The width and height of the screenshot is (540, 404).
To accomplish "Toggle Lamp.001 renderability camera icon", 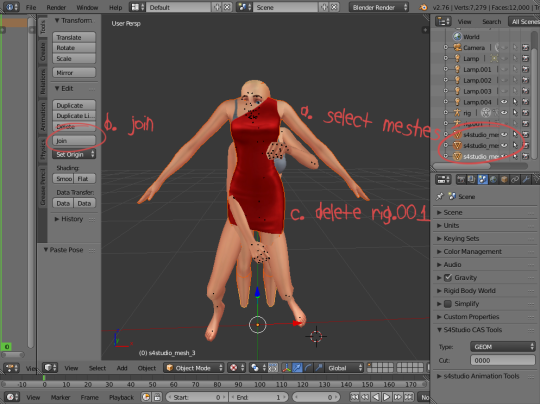I will pyautogui.click(x=525, y=69).
